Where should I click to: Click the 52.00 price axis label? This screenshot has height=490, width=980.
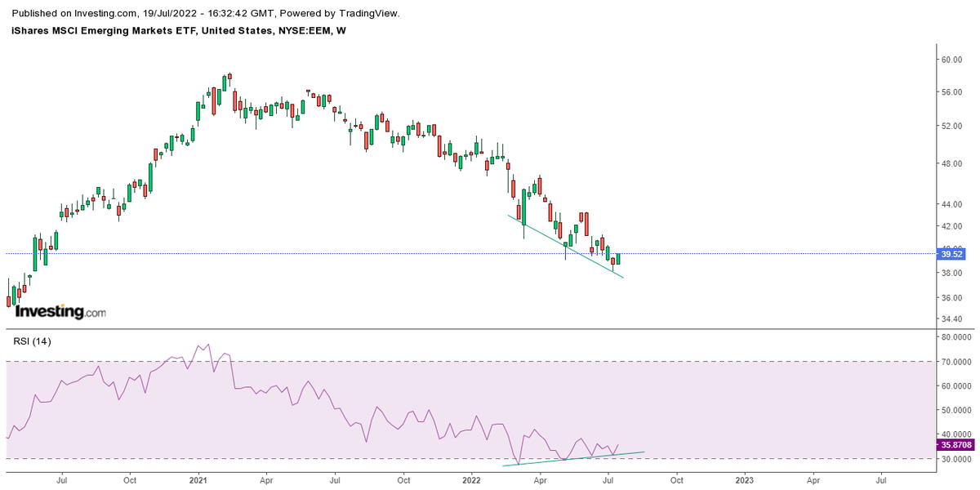coord(952,127)
